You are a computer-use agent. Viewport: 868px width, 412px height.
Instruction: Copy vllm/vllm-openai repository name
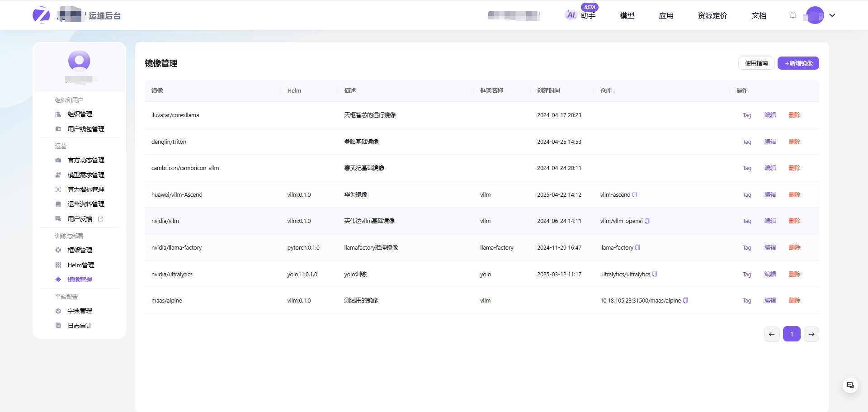click(647, 221)
